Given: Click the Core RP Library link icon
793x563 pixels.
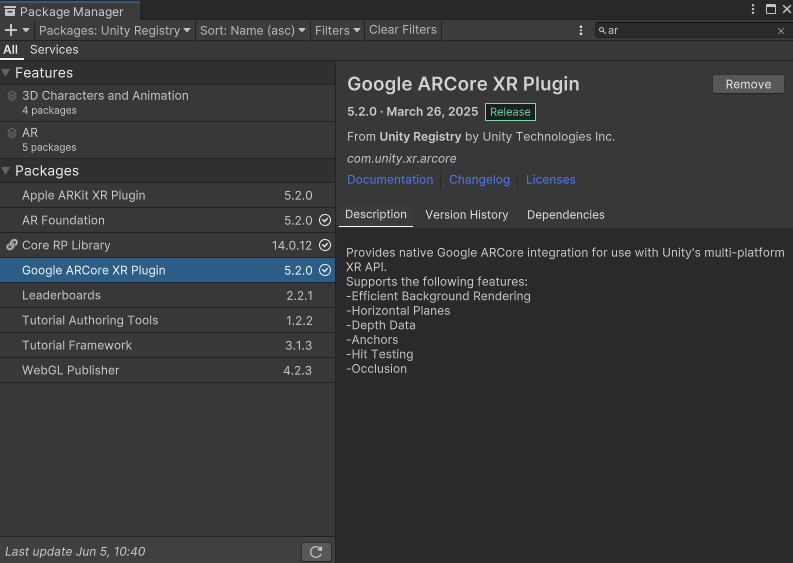Looking at the screenshot, I should [12, 245].
